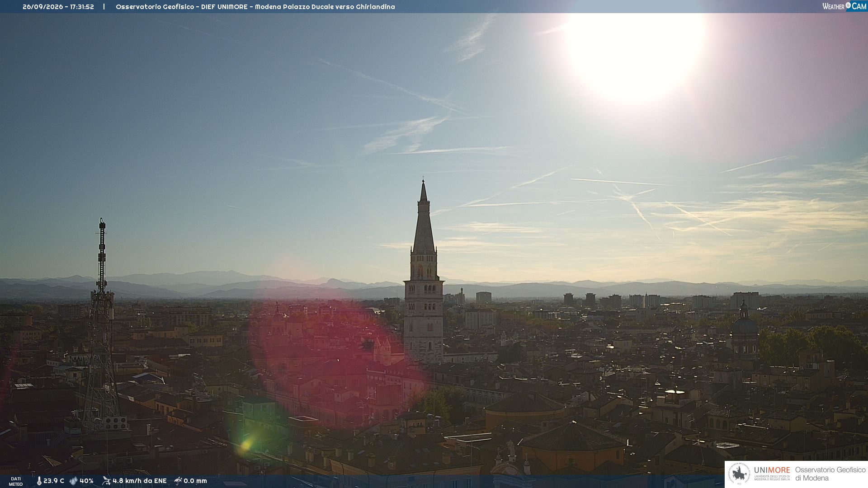Click the thermometer temperature icon
This screenshot has width=868, height=488.
coord(39,481)
